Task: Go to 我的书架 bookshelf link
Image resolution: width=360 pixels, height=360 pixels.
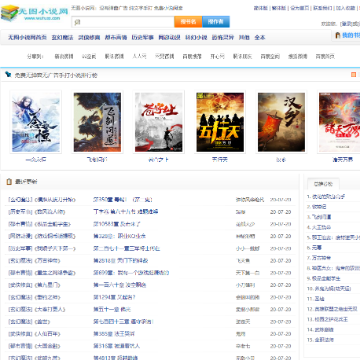Action: click(351, 35)
